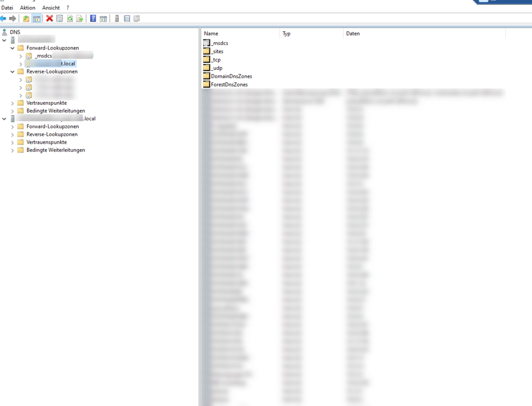This screenshot has height=406, width=532.
Task: Collapse the expanded Reverse-Lookupzonen node
Action: [12, 71]
